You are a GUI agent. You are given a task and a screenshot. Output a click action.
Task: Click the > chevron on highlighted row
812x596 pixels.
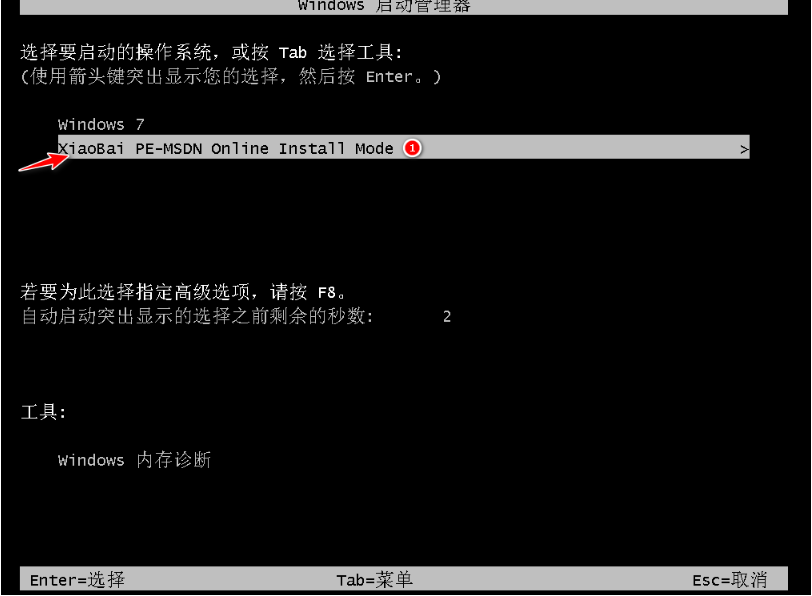(744, 150)
